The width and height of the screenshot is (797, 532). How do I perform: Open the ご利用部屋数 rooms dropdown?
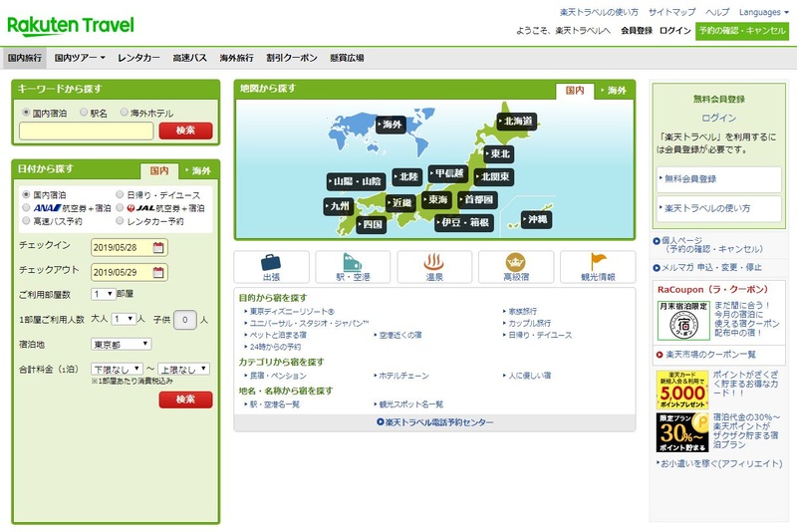[x=104, y=294]
